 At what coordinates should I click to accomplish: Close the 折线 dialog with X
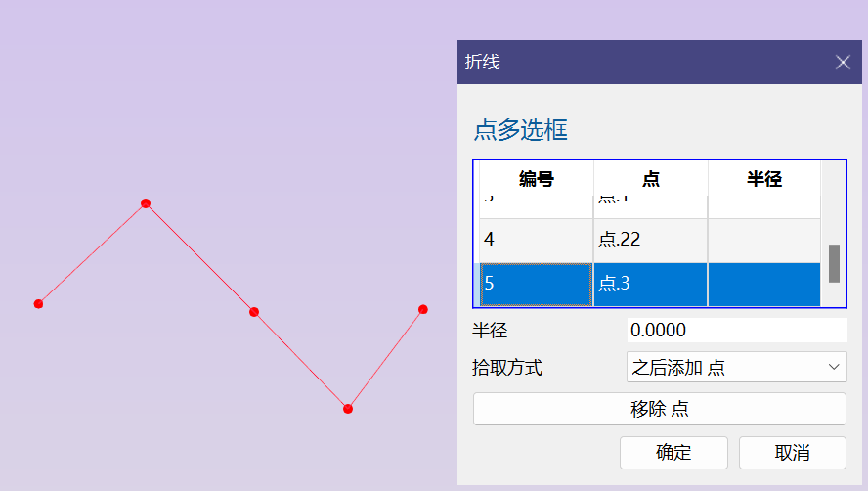pos(843,63)
